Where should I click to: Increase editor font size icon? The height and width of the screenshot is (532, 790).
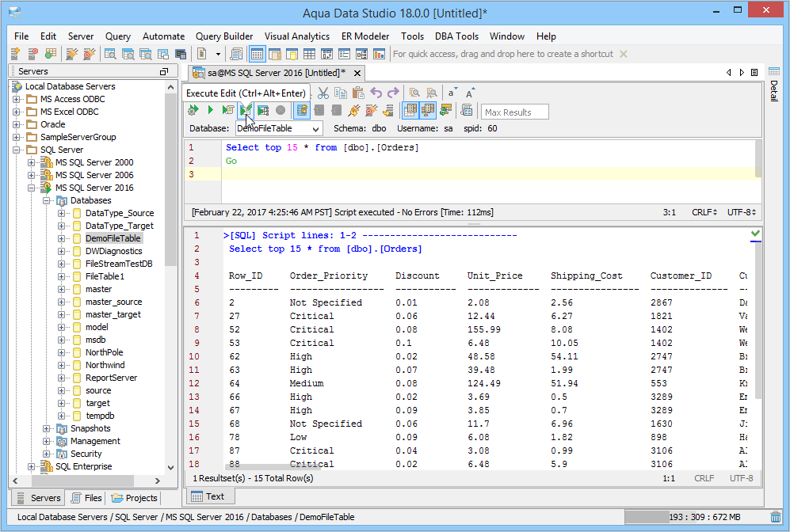pos(471,93)
